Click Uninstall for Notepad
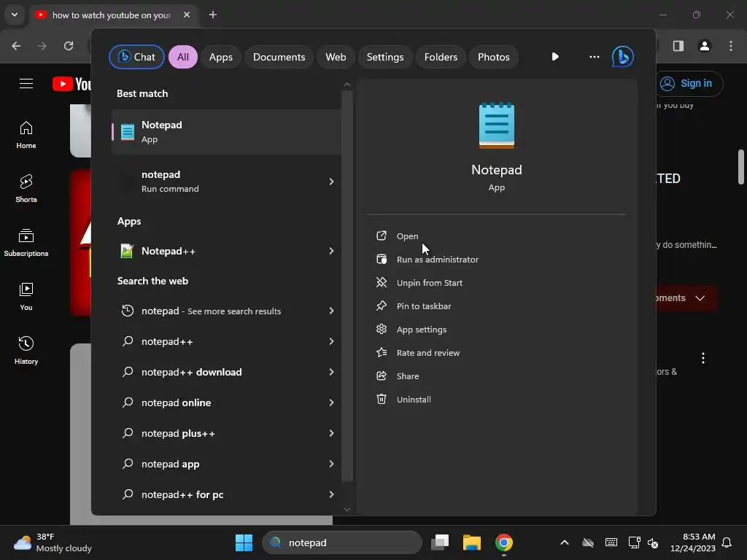 (x=414, y=400)
